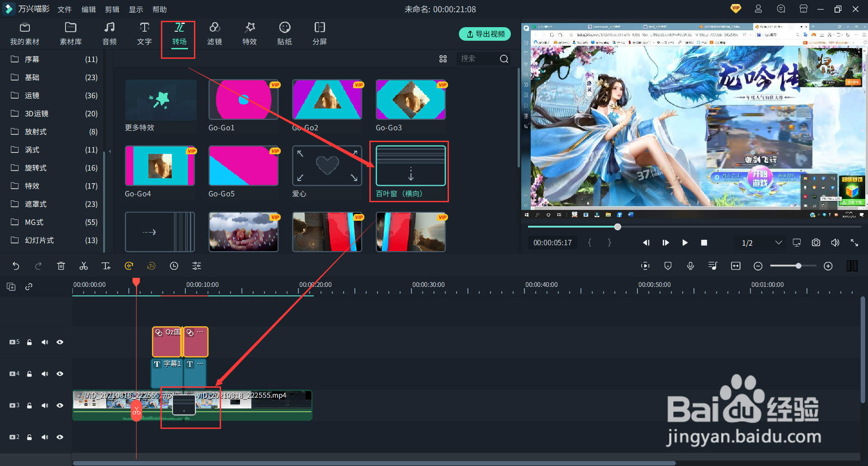Open the 剪辑 menu
Image resolution: width=868 pixels, height=466 pixels.
pyautogui.click(x=112, y=10)
